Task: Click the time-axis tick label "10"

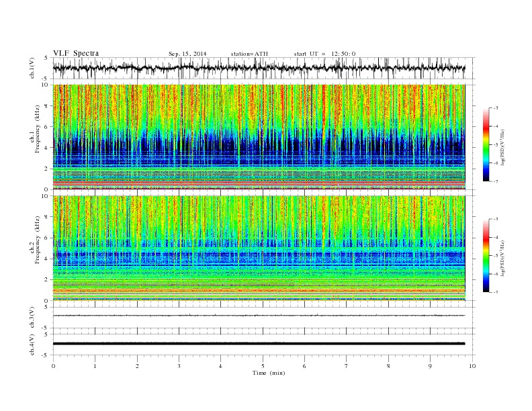Action: 472,366
